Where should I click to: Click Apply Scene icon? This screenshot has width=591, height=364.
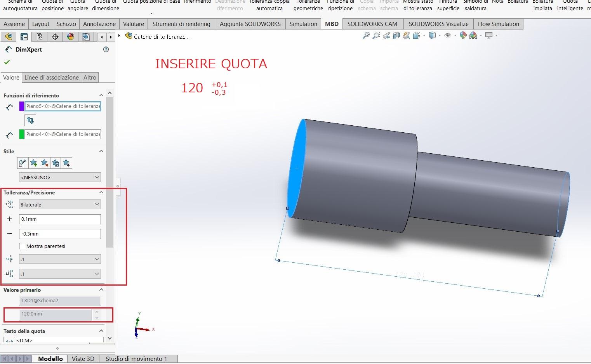(x=473, y=35)
